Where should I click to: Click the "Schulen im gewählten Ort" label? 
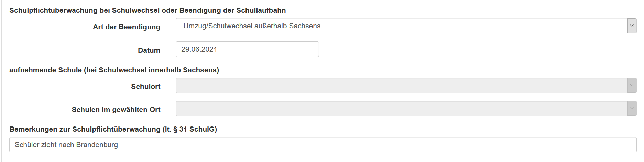pyautogui.click(x=116, y=110)
